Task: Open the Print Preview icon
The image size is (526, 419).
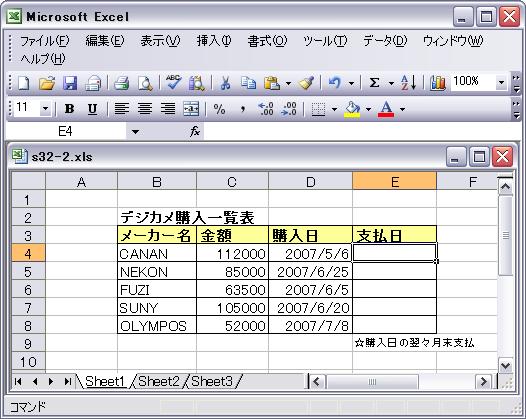Action: coord(145,83)
